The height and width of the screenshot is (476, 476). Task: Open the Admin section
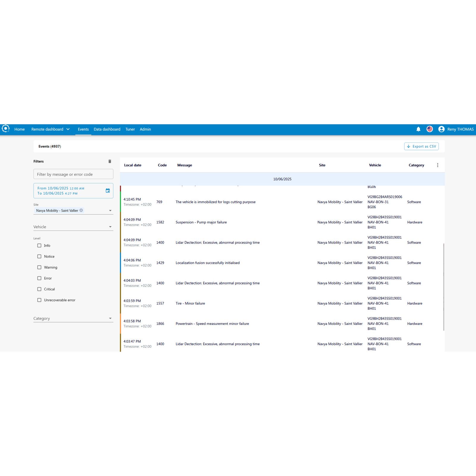pyautogui.click(x=145, y=129)
